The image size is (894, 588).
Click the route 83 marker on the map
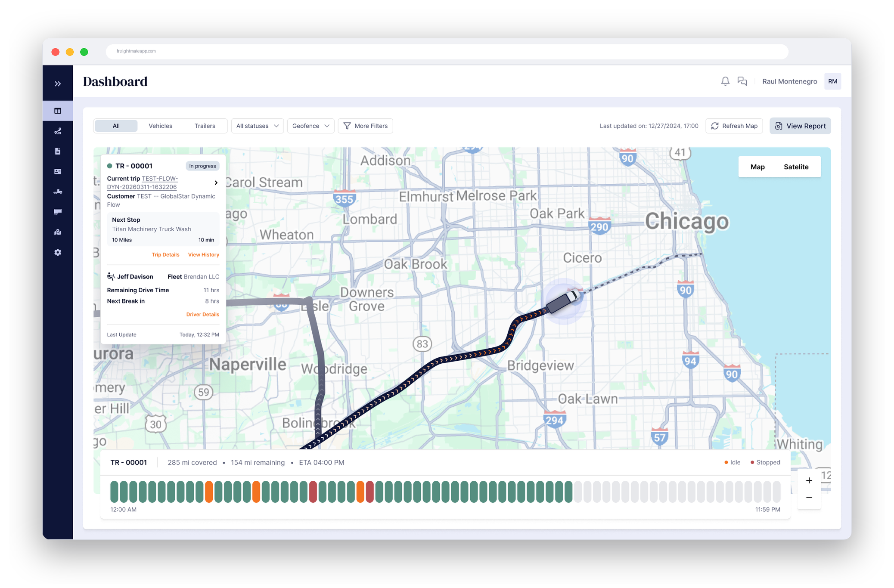[x=422, y=344]
